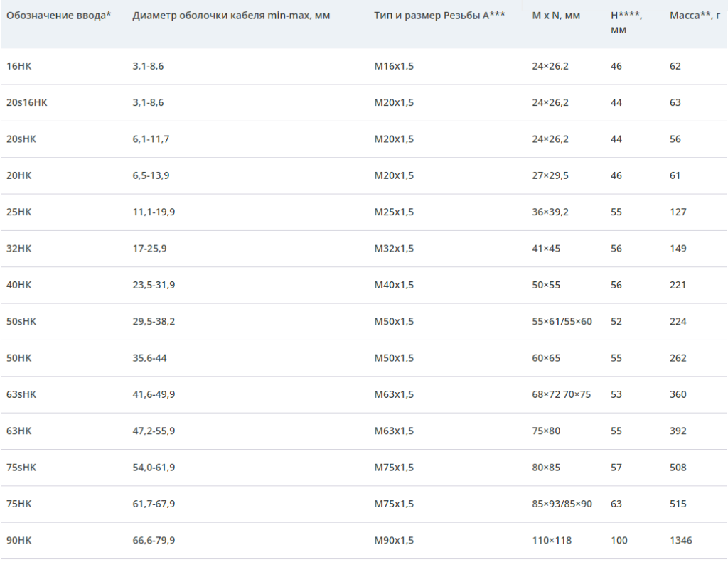Click the thread size M16x1,5 cell

[394, 66]
